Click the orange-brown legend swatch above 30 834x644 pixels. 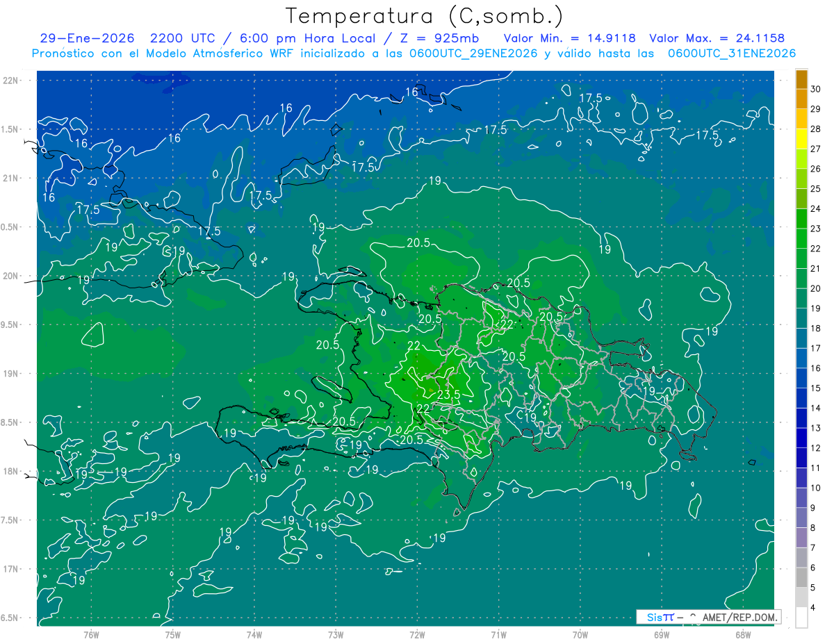pos(801,80)
